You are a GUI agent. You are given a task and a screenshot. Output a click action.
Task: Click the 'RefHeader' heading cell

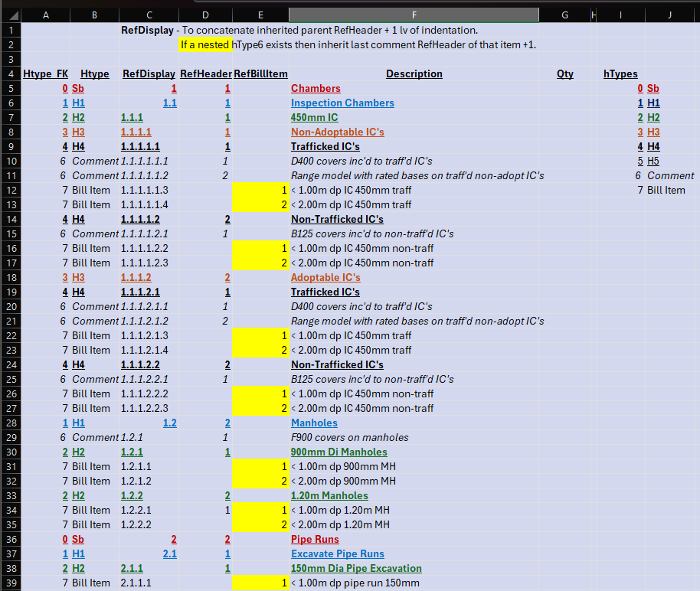click(206, 74)
